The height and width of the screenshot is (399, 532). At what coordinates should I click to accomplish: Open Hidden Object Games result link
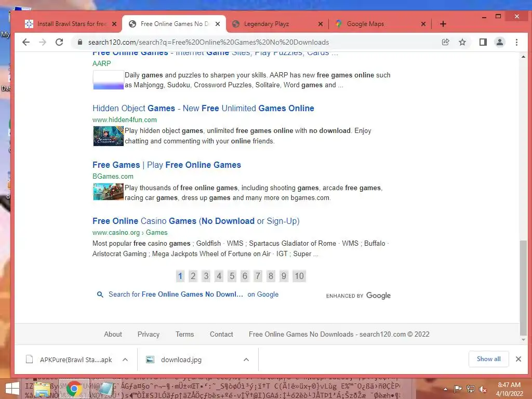pyautogui.click(x=203, y=108)
